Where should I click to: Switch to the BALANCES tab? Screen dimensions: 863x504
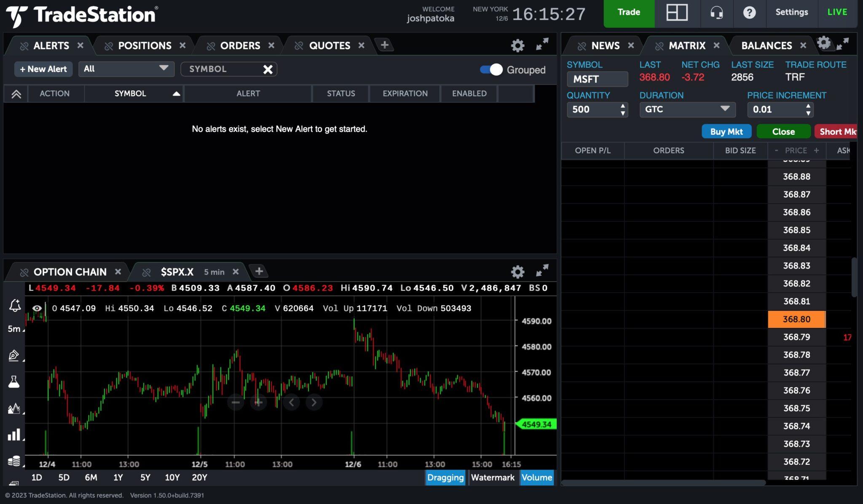coord(767,45)
